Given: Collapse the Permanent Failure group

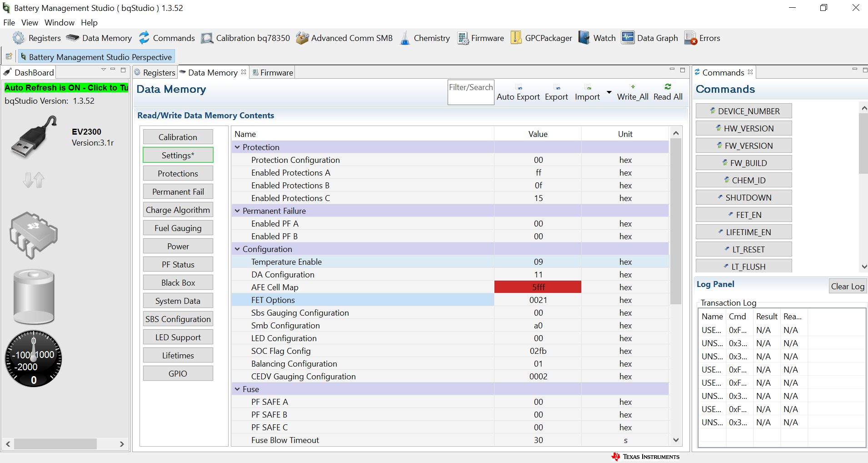Looking at the screenshot, I should [237, 211].
